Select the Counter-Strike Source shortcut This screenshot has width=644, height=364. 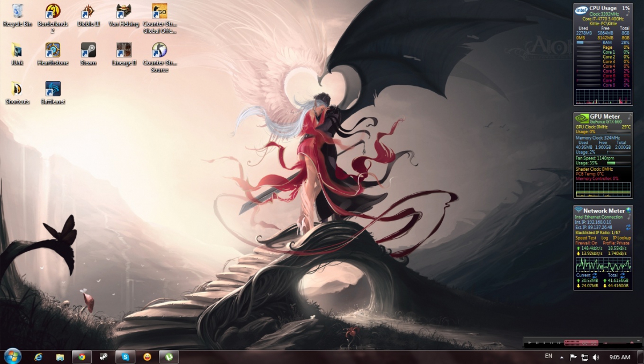pyautogui.click(x=159, y=57)
